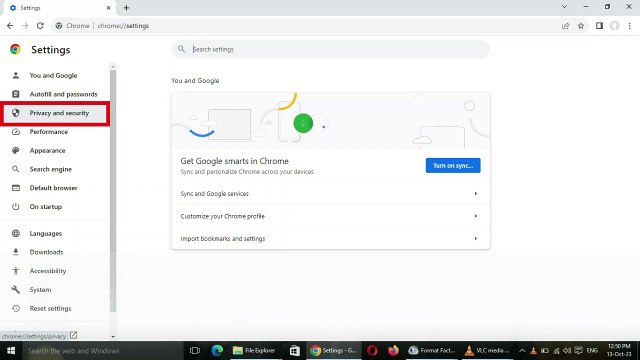The width and height of the screenshot is (640, 360).
Task: Open Sync and Google services row
Action: (x=330, y=193)
